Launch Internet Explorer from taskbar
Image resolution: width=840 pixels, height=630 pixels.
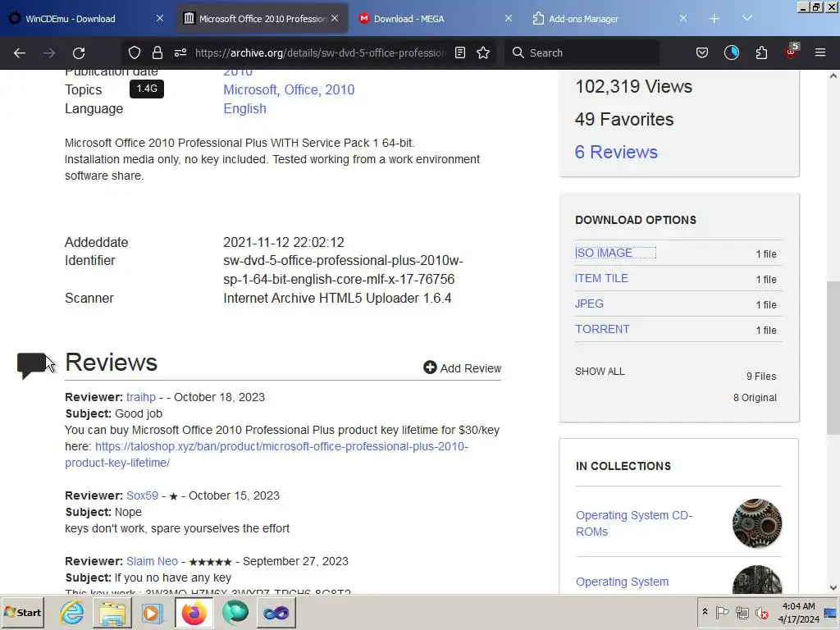[72, 612]
